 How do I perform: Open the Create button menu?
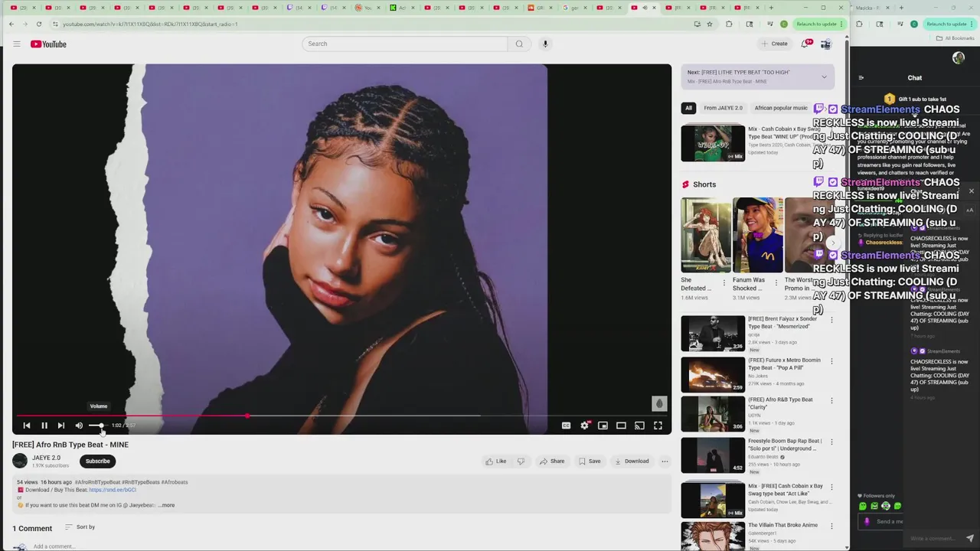(x=774, y=44)
